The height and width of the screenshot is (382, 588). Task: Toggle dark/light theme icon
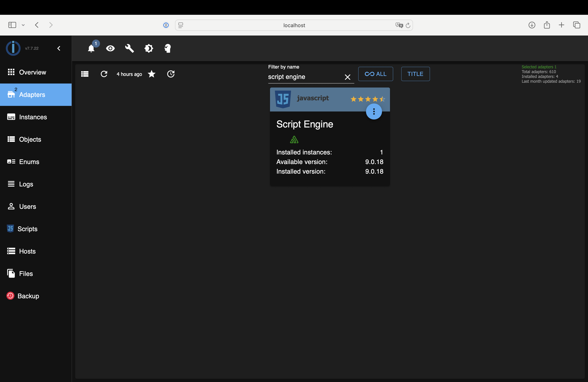(x=149, y=48)
